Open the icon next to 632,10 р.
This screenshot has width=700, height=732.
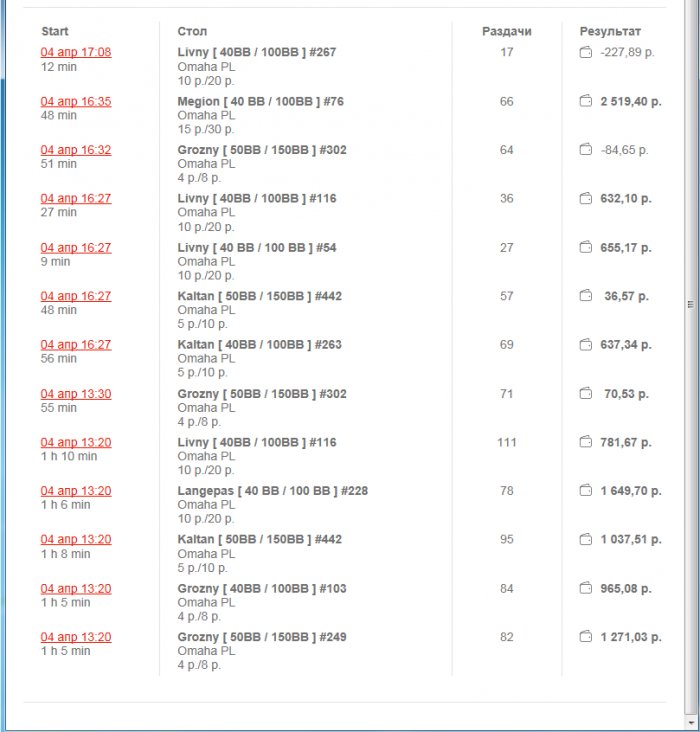coord(586,198)
